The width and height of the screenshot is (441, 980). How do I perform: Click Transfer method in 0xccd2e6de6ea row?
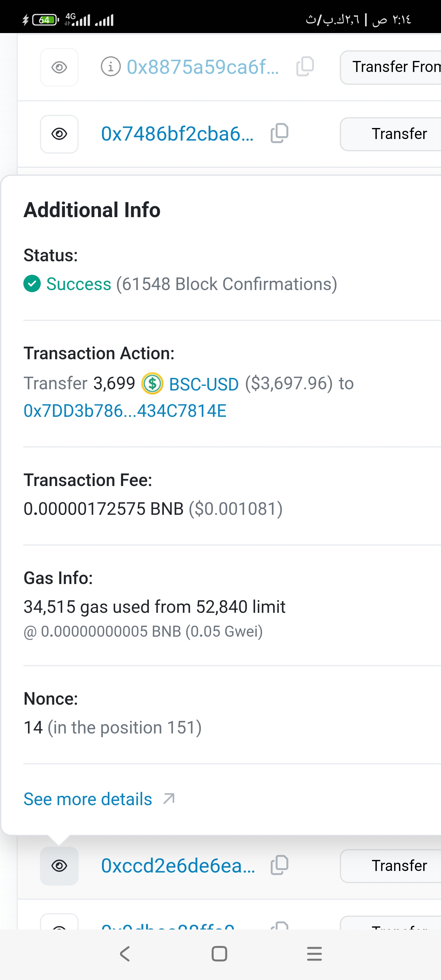point(399,866)
